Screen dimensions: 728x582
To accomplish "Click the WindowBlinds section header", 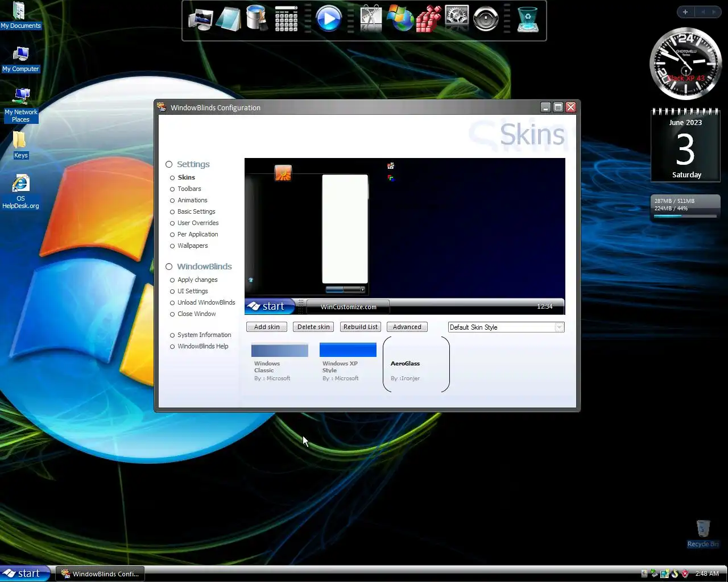I will pos(204,267).
